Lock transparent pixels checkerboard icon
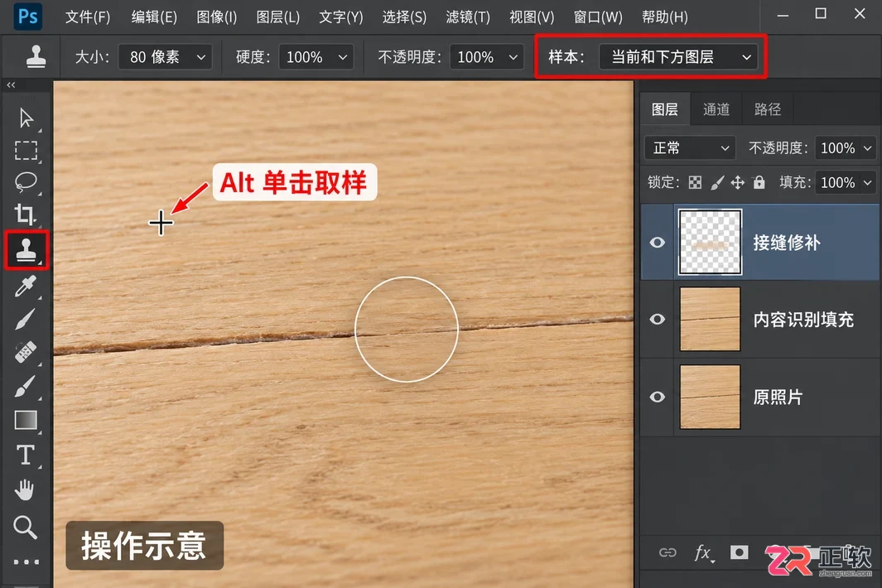This screenshot has height=588, width=882. pos(696,182)
